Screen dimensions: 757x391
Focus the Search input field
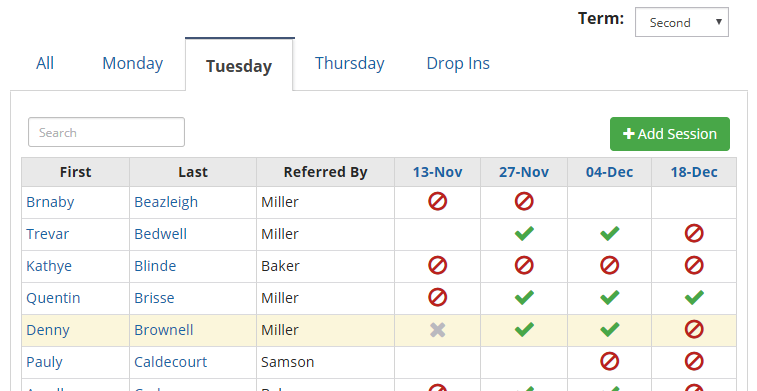pyautogui.click(x=106, y=132)
